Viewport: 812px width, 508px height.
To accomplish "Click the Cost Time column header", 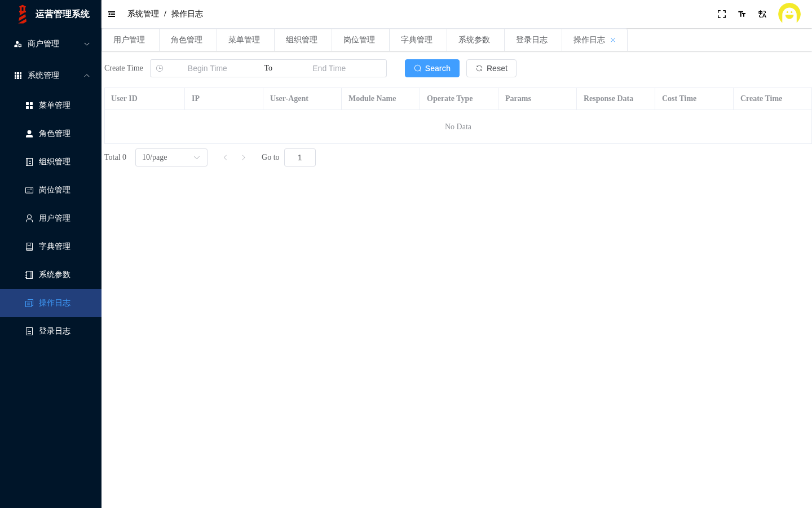I will pyautogui.click(x=694, y=99).
